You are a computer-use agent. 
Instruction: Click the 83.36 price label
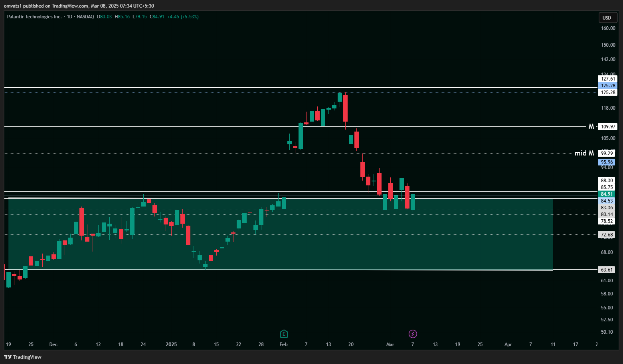(x=607, y=208)
